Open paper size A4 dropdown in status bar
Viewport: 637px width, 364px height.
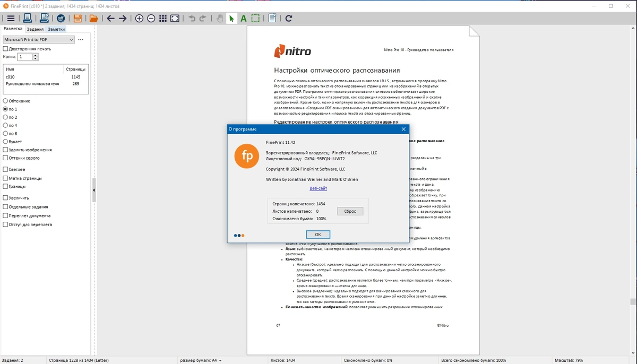[x=201, y=360]
